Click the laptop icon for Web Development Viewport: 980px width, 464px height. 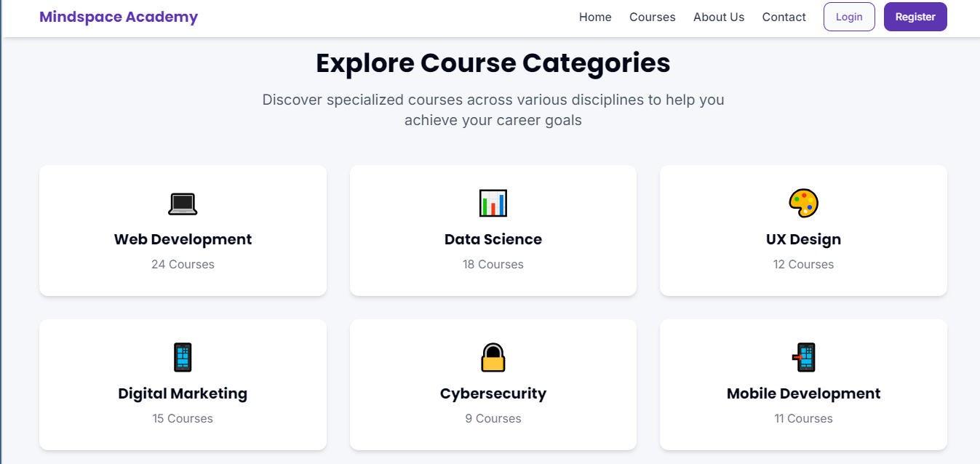(183, 204)
